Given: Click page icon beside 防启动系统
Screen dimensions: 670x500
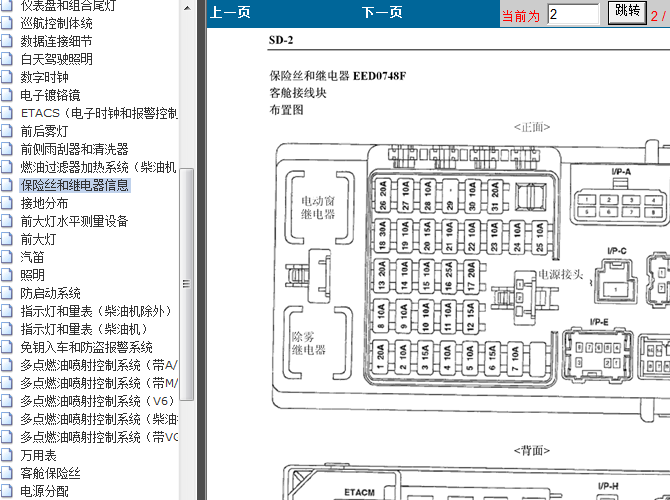Looking at the screenshot, I should pyautogui.click(x=6, y=293).
